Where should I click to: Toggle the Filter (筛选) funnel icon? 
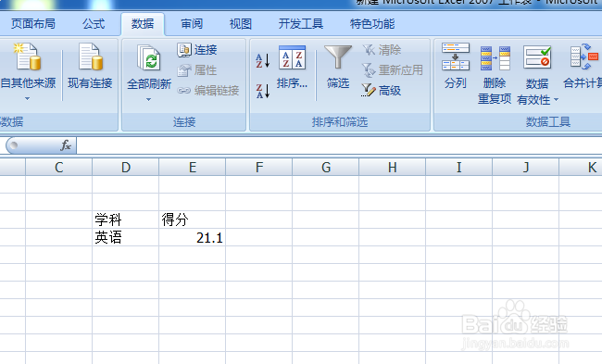coord(338,56)
